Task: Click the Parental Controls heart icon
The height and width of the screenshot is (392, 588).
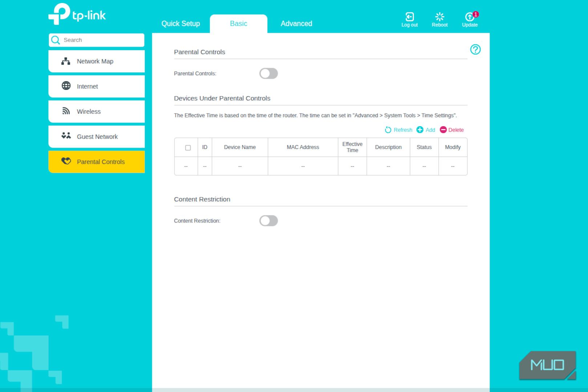Action: click(66, 161)
